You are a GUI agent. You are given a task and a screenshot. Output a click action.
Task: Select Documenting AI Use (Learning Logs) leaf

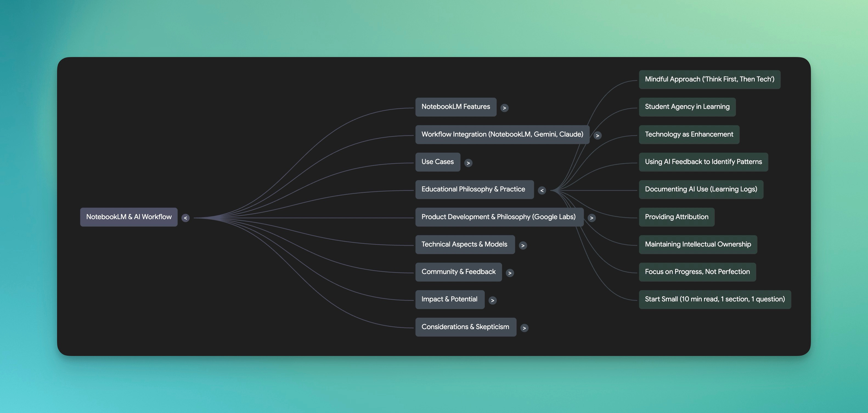click(x=701, y=189)
